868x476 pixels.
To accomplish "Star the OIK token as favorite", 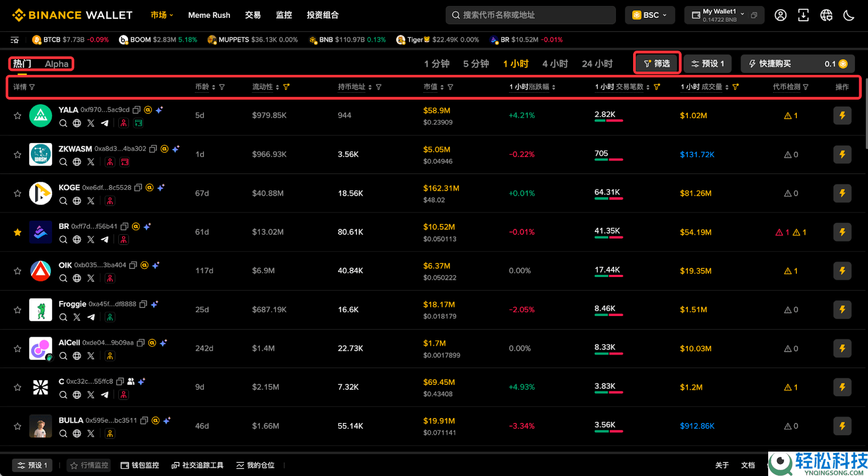I will (x=17, y=271).
